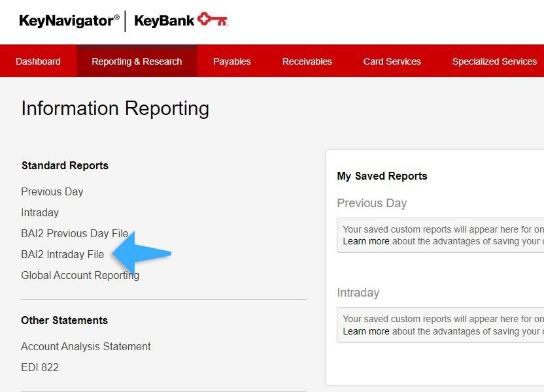Click the red KeyBank key icon
The width and height of the screenshot is (544, 392).
point(212,20)
